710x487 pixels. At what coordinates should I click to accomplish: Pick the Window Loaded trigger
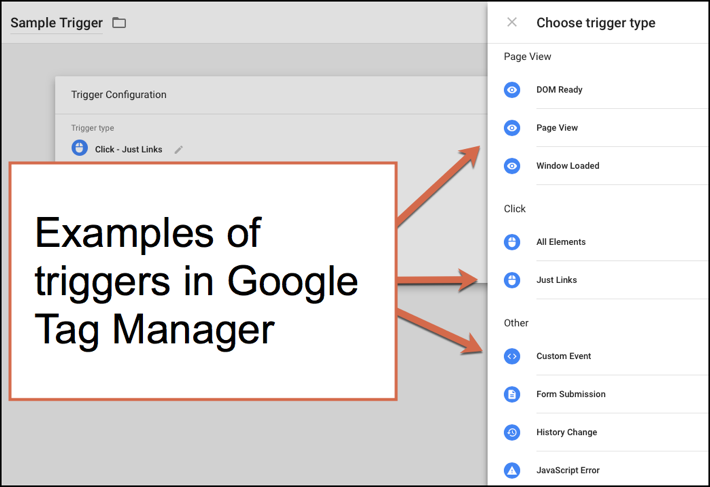[599, 166]
